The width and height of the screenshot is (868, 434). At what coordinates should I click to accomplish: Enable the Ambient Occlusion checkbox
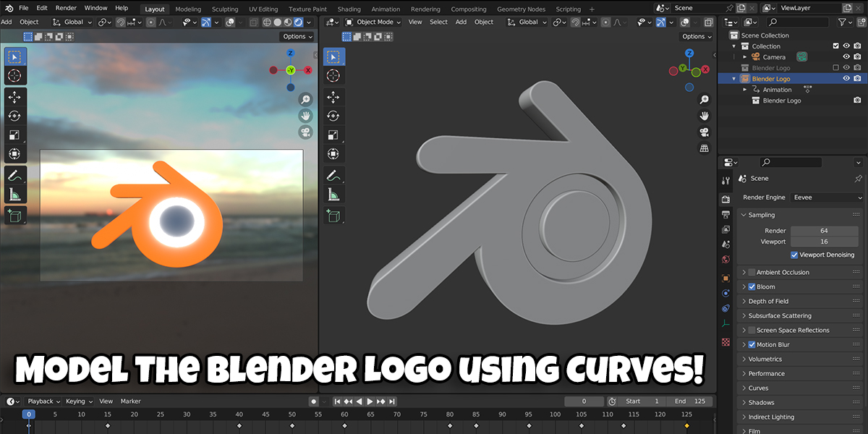(x=750, y=272)
